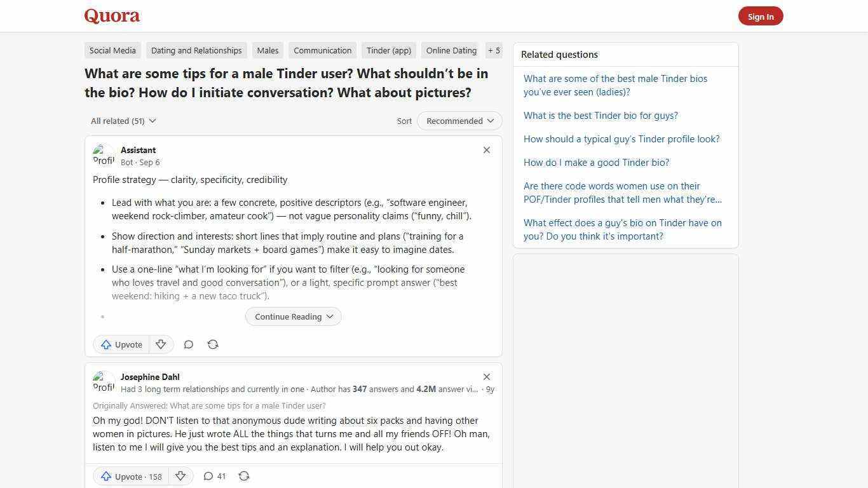Open comments on the Assistant's answer
The width and height of the screenshot is (868, 488).
189,344
